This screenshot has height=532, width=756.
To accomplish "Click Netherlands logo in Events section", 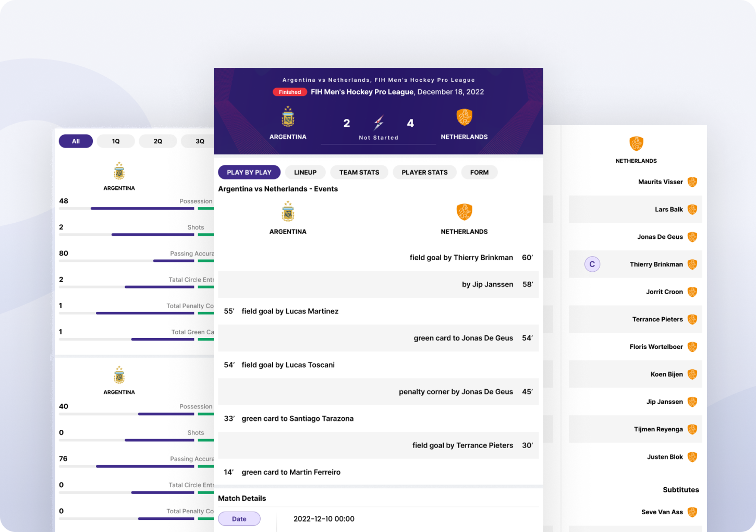I will click(464, 212).
